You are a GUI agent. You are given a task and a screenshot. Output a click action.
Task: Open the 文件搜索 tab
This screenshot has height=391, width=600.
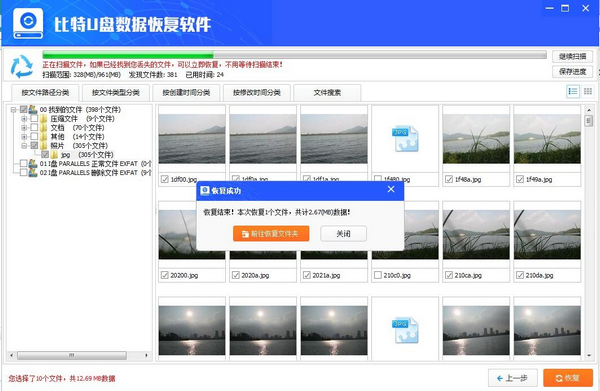click(x=327, y=93)
